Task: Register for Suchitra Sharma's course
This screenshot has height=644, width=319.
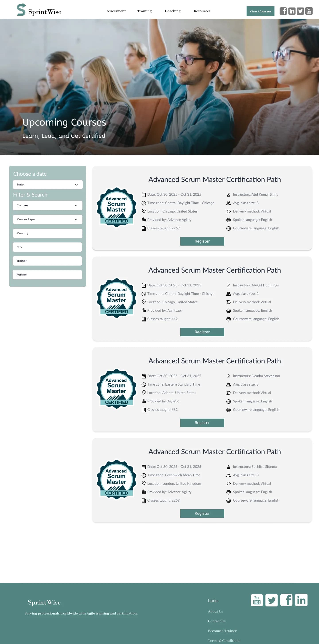Action: click(202, 514)
